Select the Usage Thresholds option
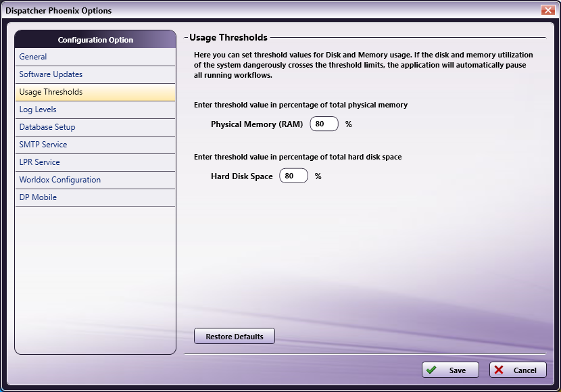Image resolution: width=561 pixels, height=392 pixels. point(95,92)
